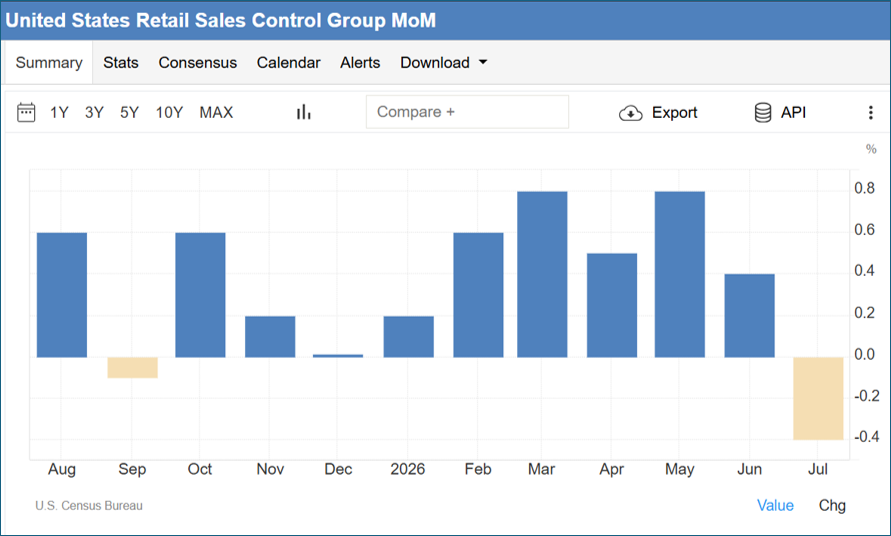The height and width of the screenshot is (536, 891).
Task: Click the API database icon
Action: (763, 113)
